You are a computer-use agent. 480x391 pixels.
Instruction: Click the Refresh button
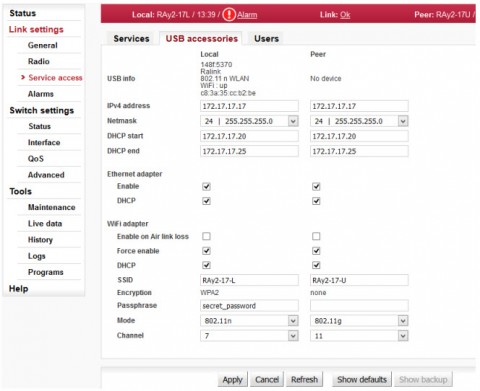click(x=304, y=379)
